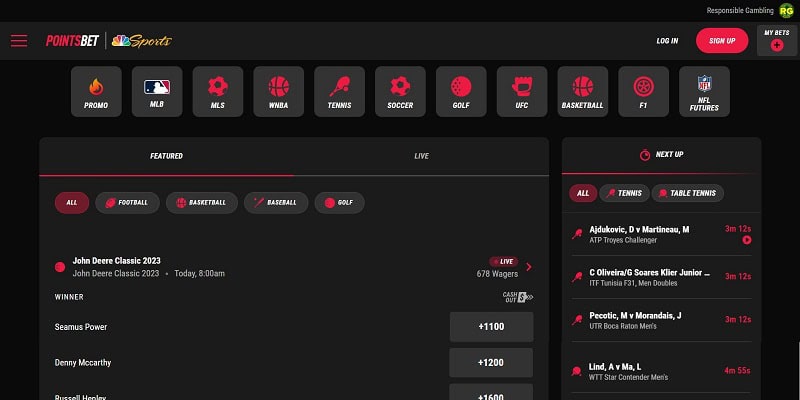
Task: Select All in Next Up filters
Action: 583,193
